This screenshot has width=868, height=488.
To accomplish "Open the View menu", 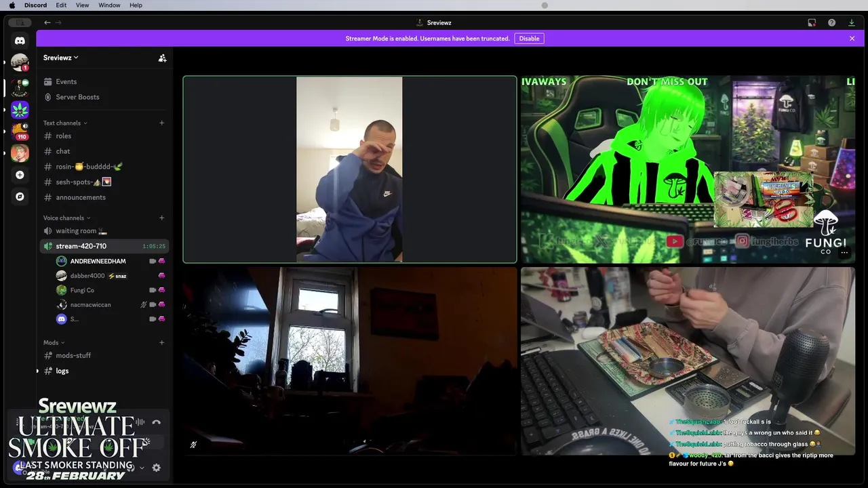I will point(82,5).
